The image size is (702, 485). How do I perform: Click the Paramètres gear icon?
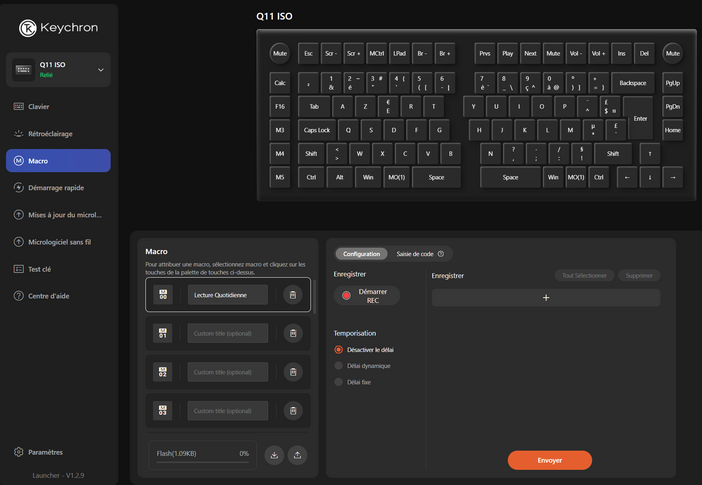18,452
